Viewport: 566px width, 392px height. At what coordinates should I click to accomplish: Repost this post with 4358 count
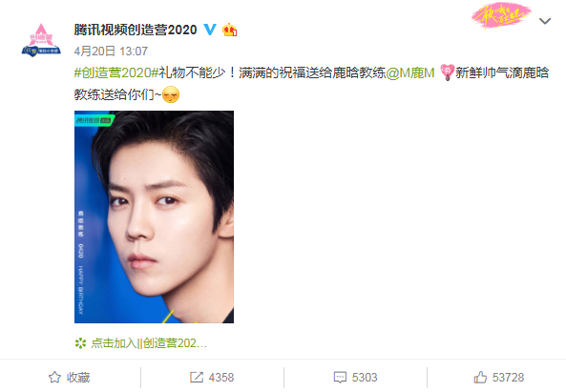tap(212, 377)
